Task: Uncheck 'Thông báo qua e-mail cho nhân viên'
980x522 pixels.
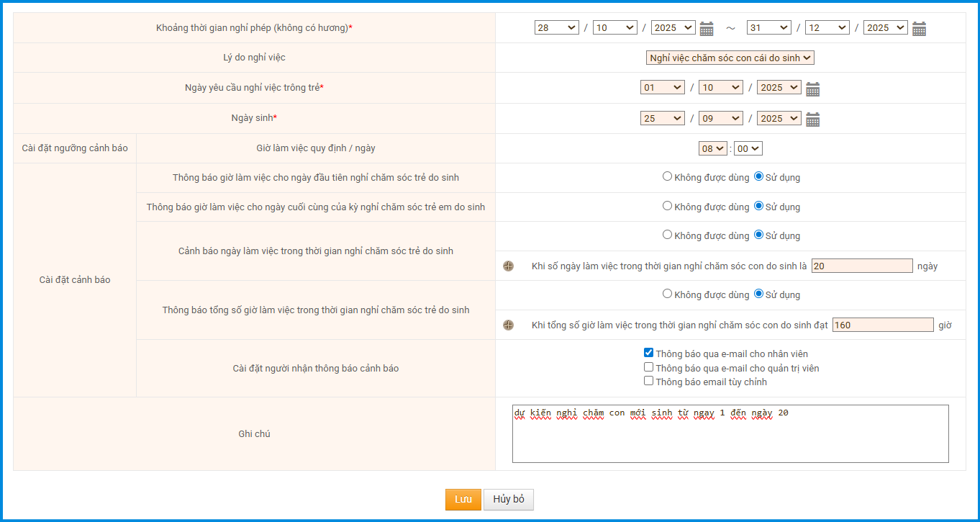Action: point(649,354)
